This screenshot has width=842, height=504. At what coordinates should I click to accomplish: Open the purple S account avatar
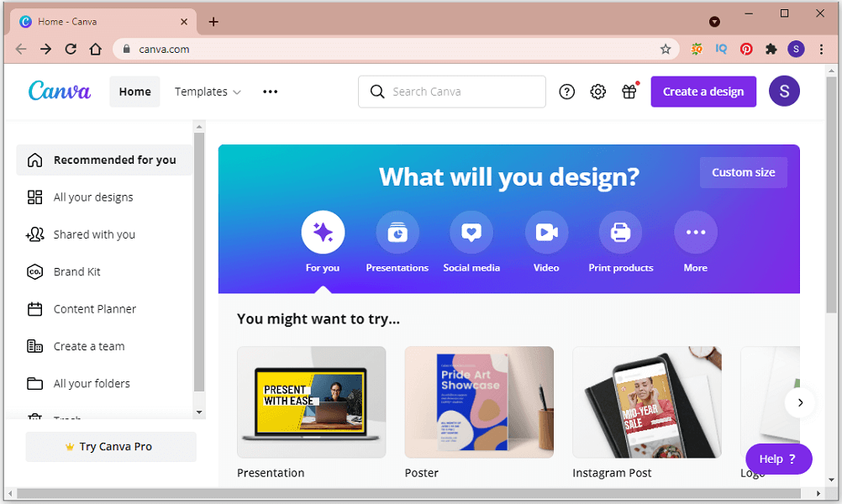pyautogui.click(x=784, y=92)
